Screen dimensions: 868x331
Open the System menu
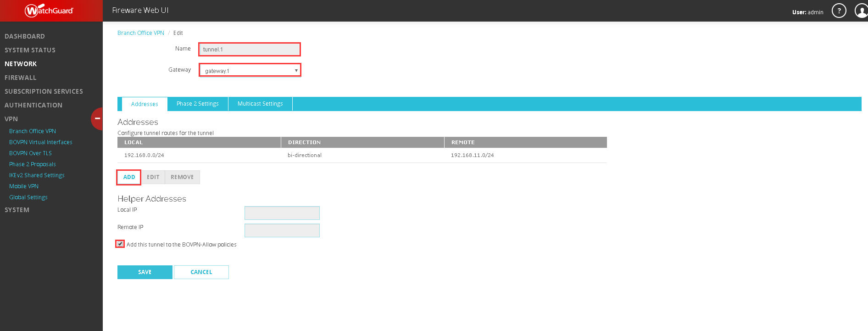coord(17,210)
